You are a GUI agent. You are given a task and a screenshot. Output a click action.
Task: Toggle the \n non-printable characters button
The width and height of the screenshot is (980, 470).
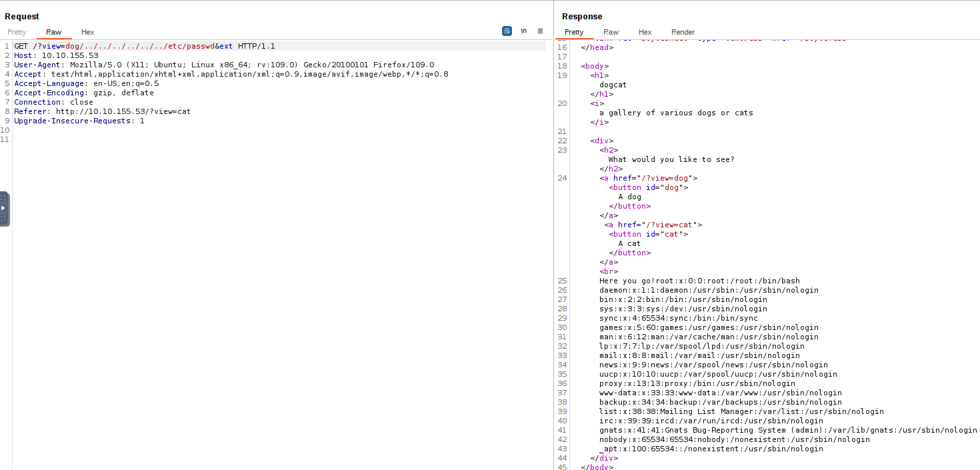[x=524, y=31]
